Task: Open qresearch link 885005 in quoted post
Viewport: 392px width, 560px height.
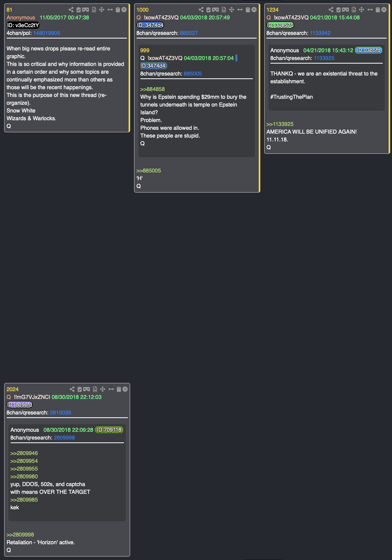Action: coord(193,74)
